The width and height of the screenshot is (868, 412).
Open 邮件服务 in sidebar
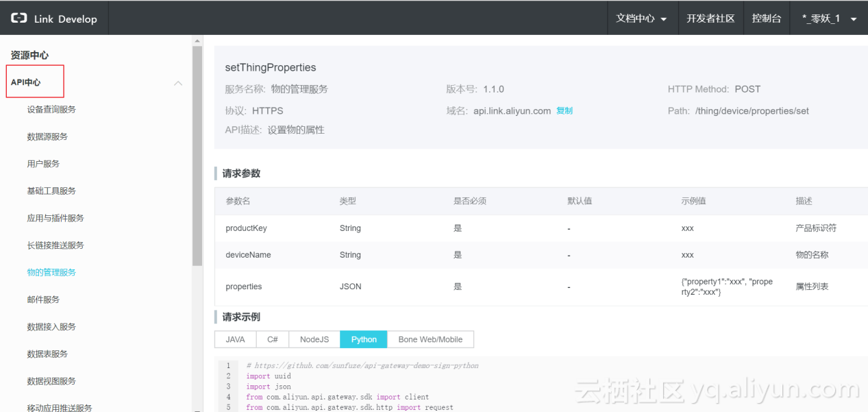point(43,300)
